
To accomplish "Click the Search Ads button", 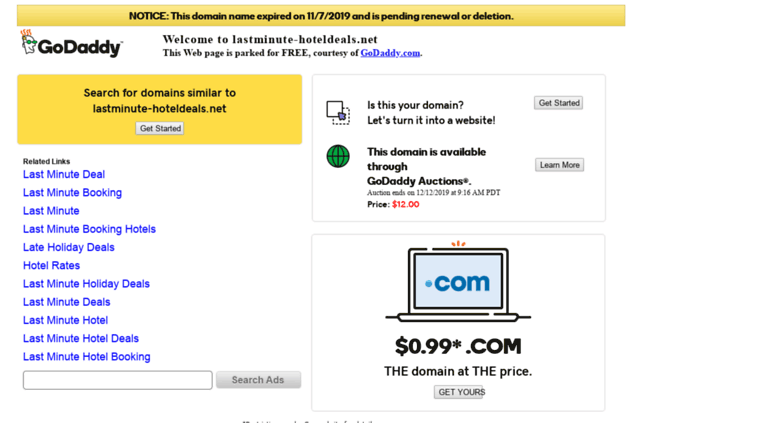I will (x=258, y=380).
